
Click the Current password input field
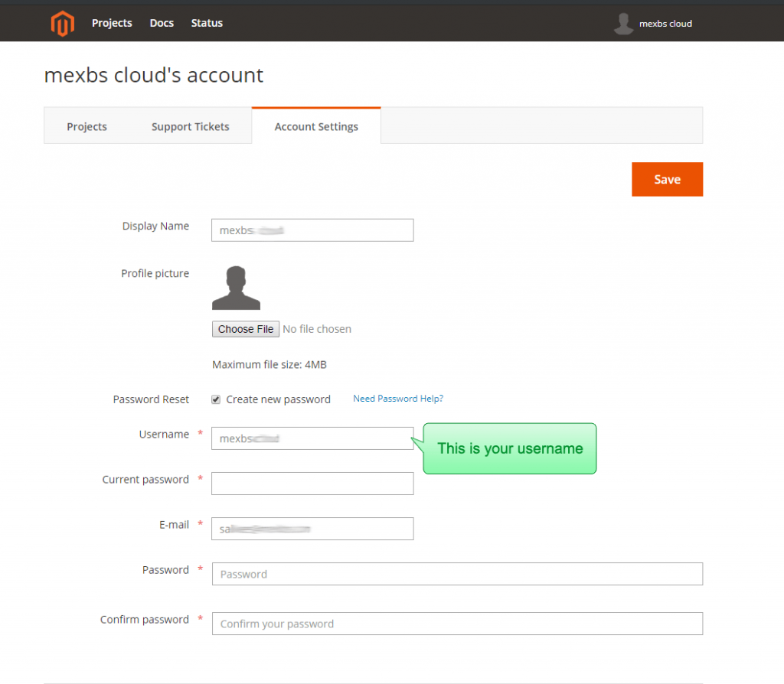coord(312,484)
